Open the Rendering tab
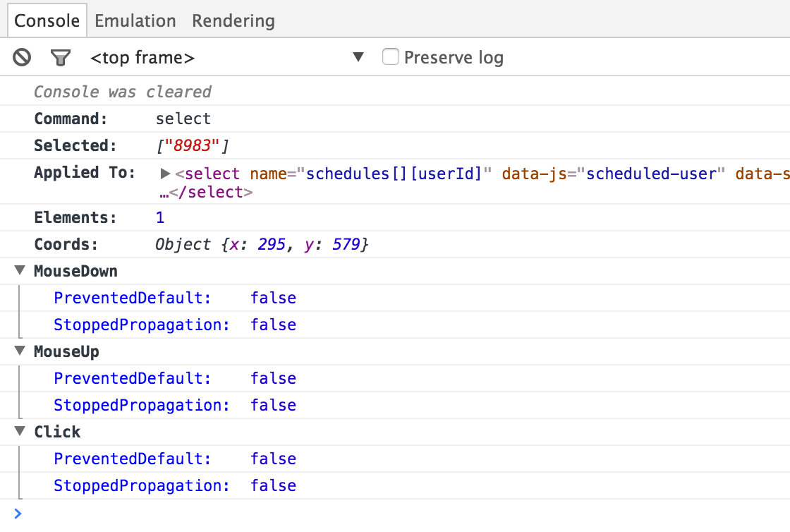The width and height of the screenshot is (790, 532). [x=233, y=20]
